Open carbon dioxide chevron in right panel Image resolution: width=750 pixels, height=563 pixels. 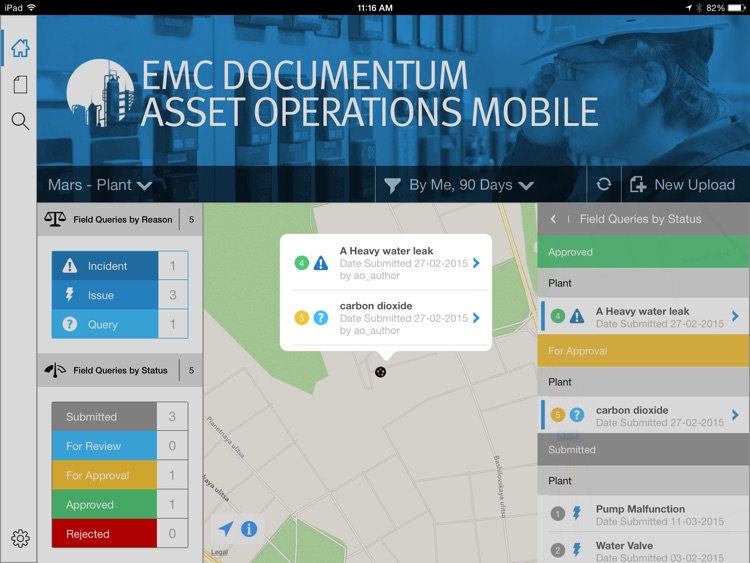pos(735,415)
